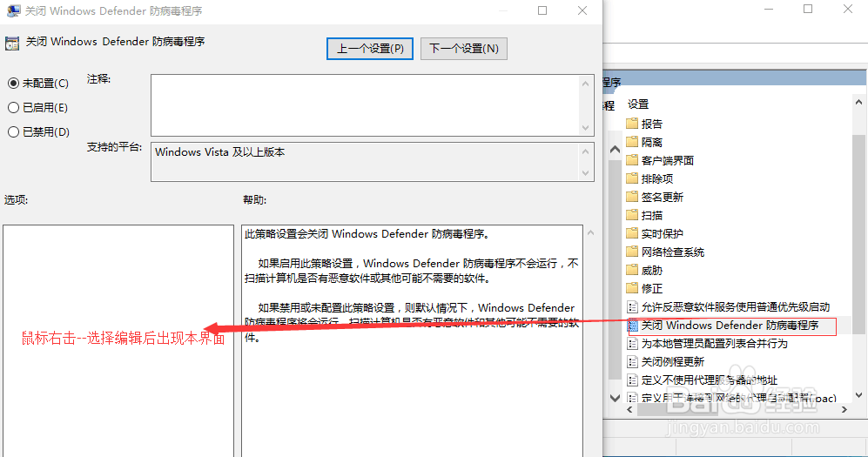
Task: Open the 实时保护 folder icon
Action: click(x=632, y=233)
